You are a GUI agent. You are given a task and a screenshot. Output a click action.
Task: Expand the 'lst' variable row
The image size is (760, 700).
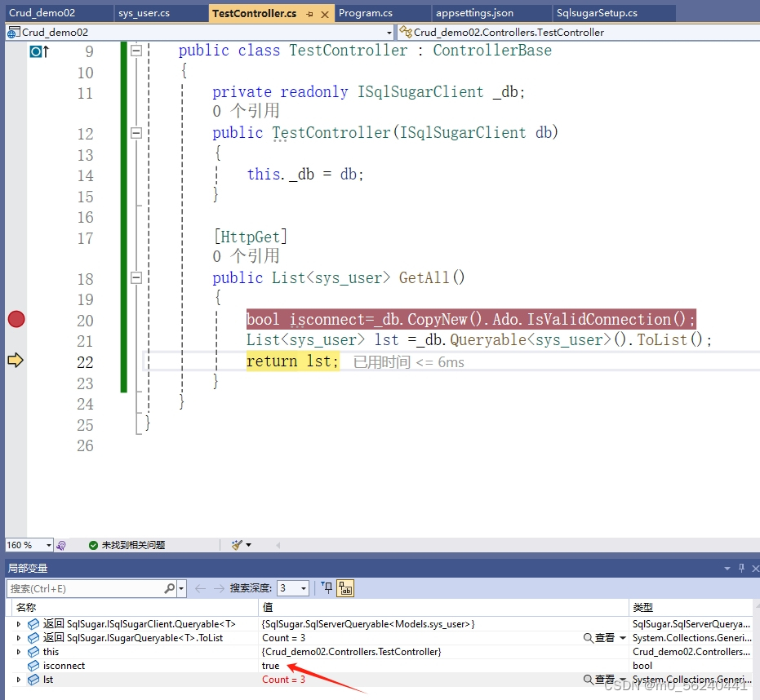point(19,680)
